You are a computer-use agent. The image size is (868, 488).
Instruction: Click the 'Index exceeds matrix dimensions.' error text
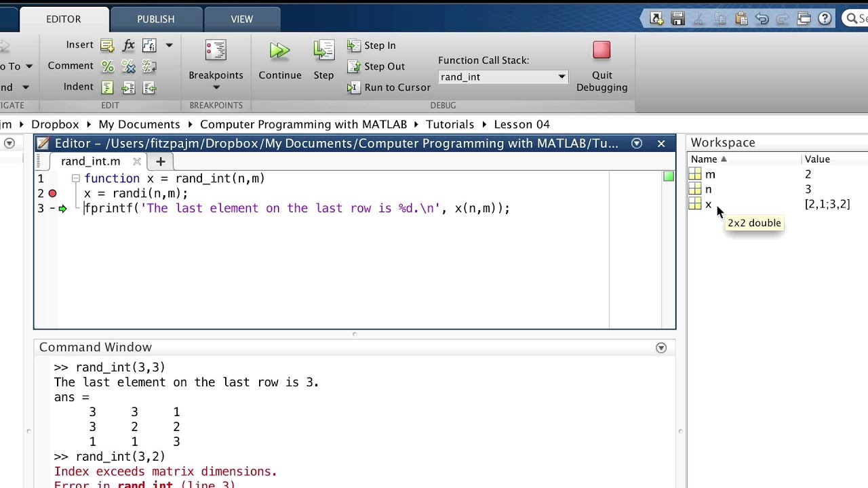point(165,472)
